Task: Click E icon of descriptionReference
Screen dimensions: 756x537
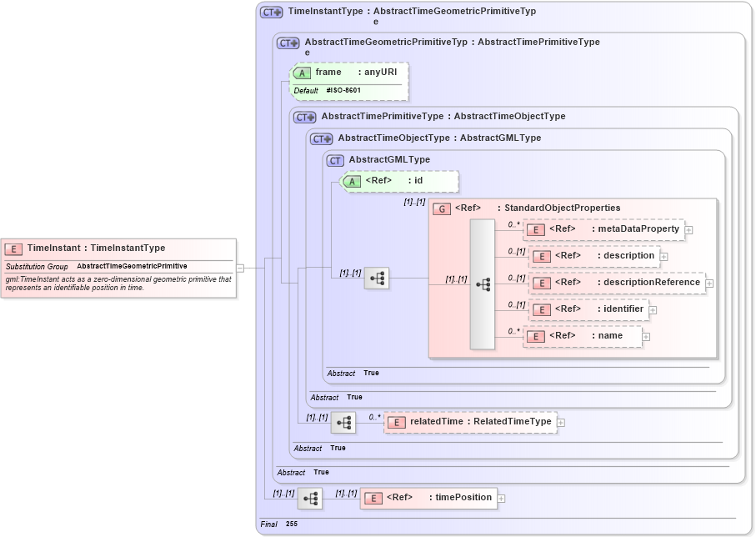Action: (x=542, y=284)
